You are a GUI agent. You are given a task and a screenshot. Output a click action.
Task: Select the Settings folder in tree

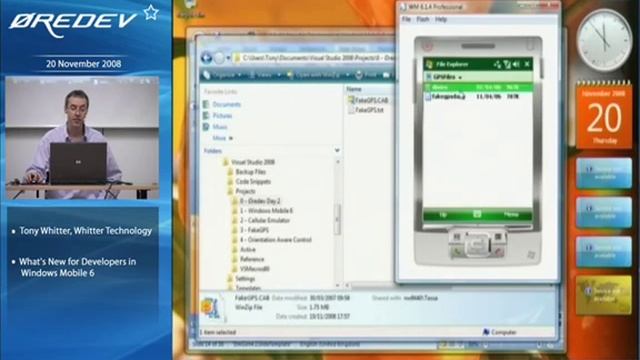(241, 279)
